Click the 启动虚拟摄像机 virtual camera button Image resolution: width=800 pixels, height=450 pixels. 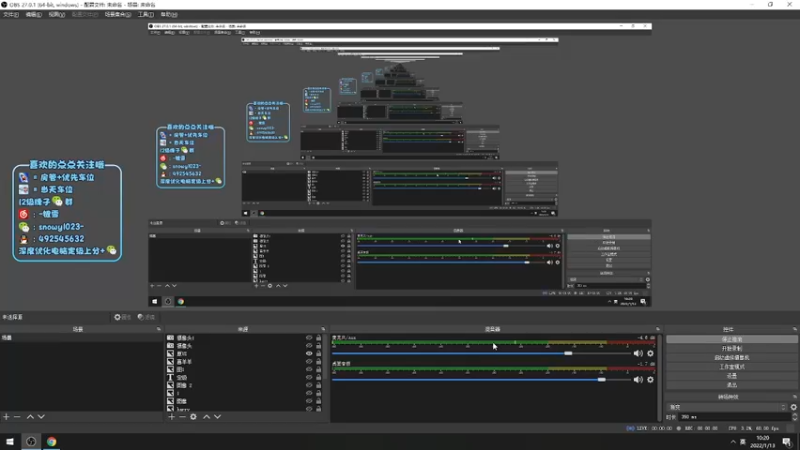[732, 358]
